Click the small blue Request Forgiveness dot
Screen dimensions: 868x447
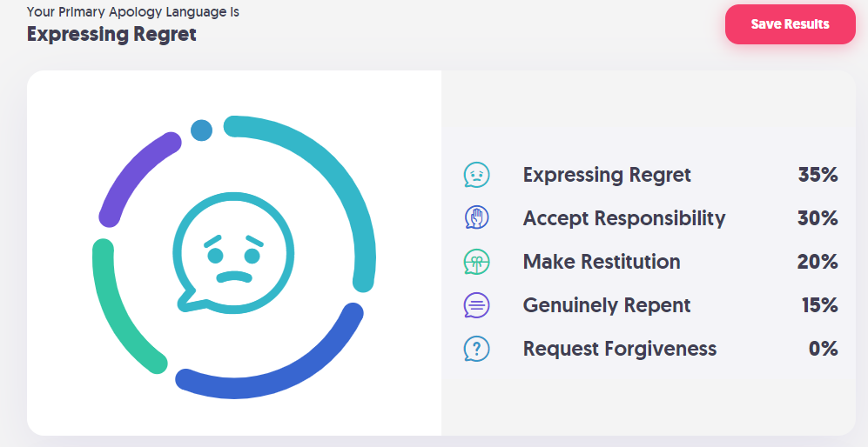(201, 130)
